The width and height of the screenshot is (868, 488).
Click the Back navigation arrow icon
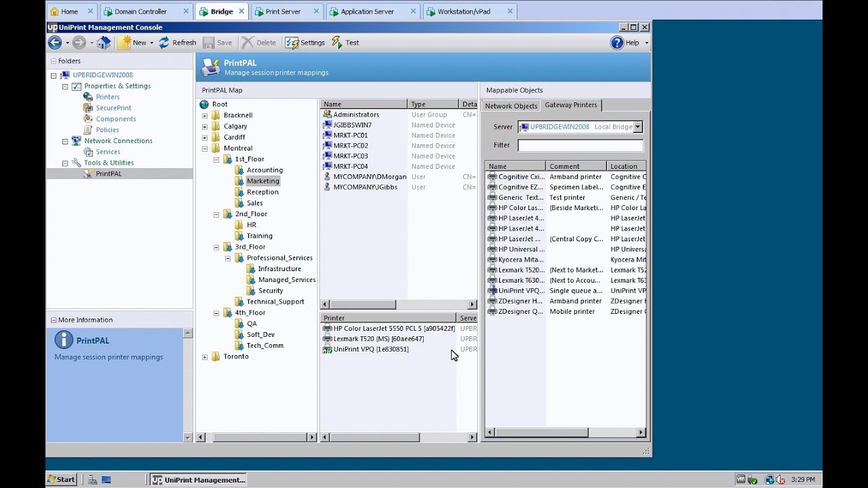tap(55, 43)
